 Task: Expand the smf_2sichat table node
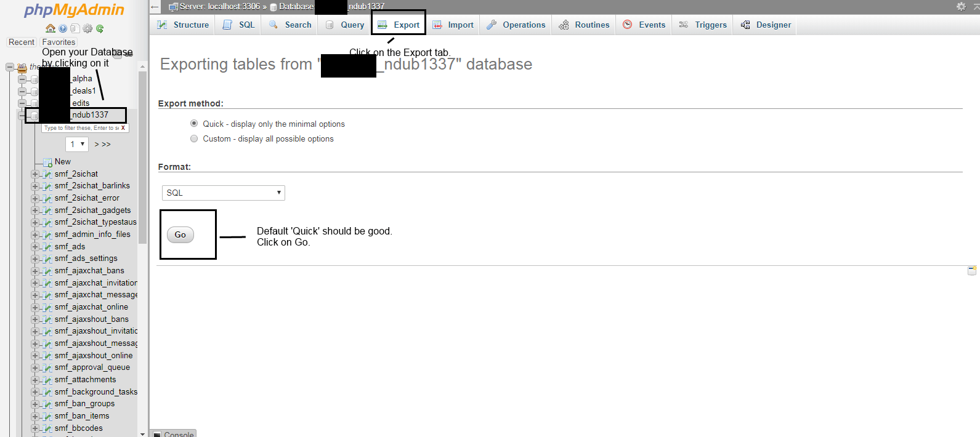click(34, 174)
